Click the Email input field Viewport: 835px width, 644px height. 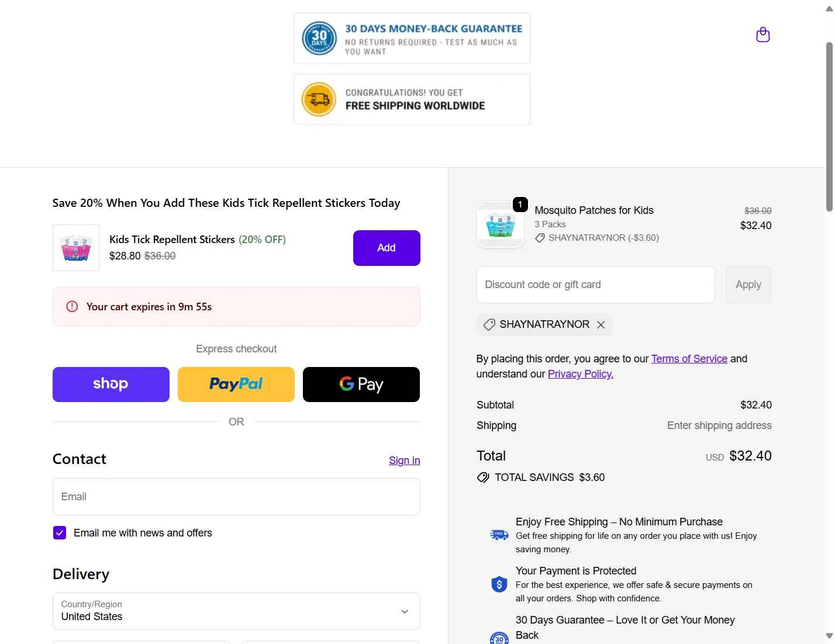pos(236,497)
